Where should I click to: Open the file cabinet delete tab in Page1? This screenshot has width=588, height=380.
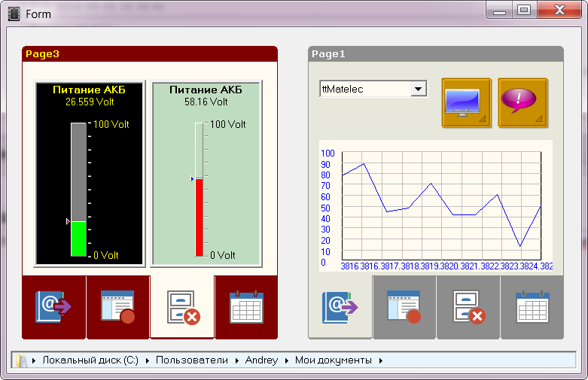[x=468, y=307]
